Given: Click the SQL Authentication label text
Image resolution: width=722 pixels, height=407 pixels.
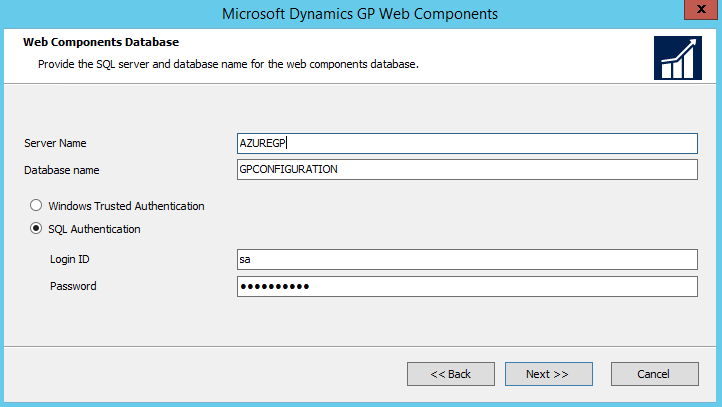Looking at the screenshot, I should pos(94,229).
